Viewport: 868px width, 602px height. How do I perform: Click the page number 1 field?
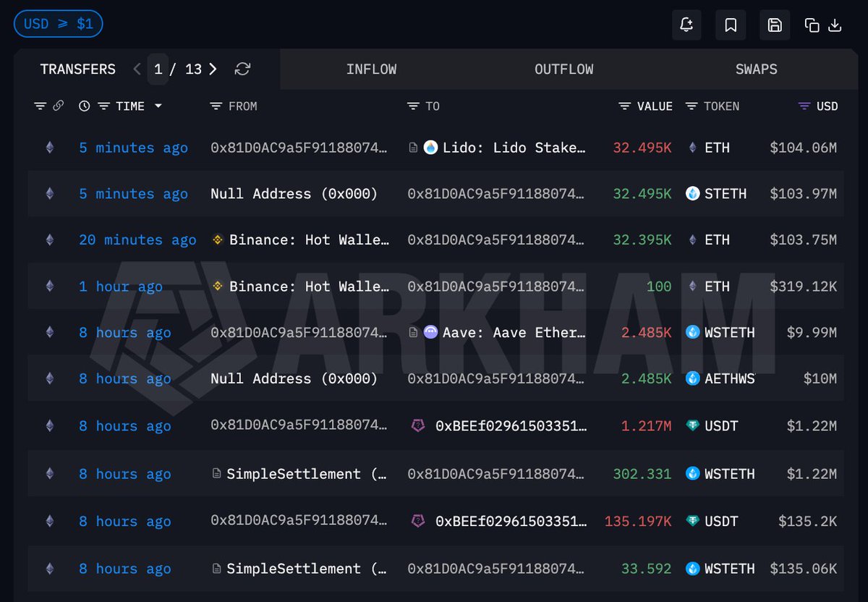pos(158,69)
